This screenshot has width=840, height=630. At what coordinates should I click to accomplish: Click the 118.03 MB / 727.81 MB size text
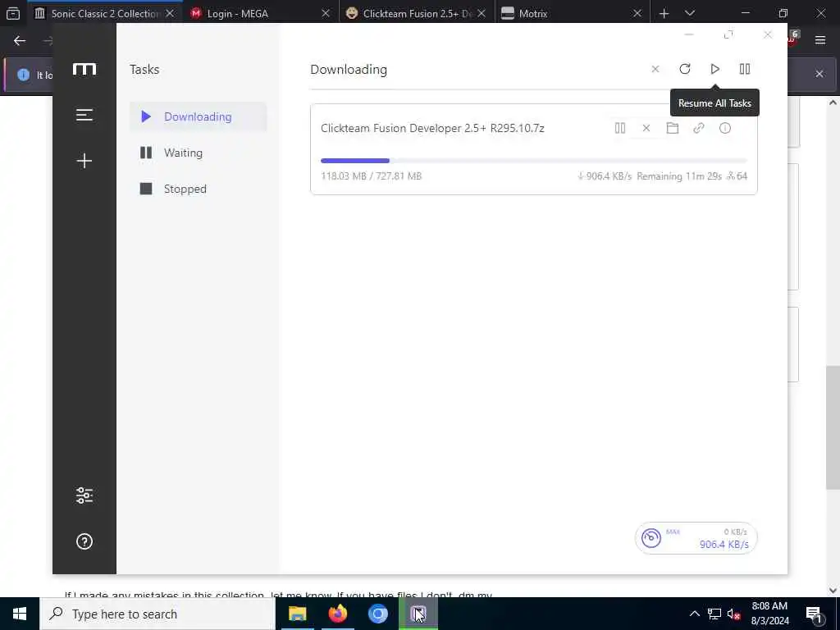pyautogui.click(x=372, y=176)
